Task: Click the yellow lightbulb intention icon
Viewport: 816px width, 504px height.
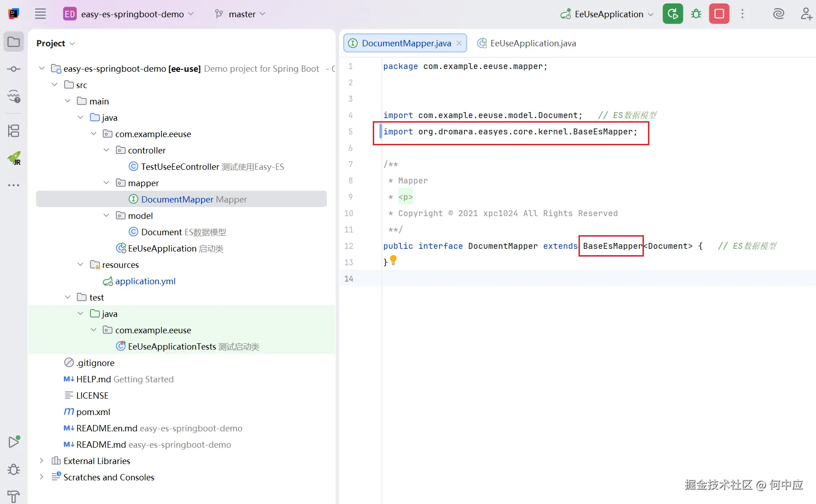Action: pyautogui.click(x=393, y=260)
